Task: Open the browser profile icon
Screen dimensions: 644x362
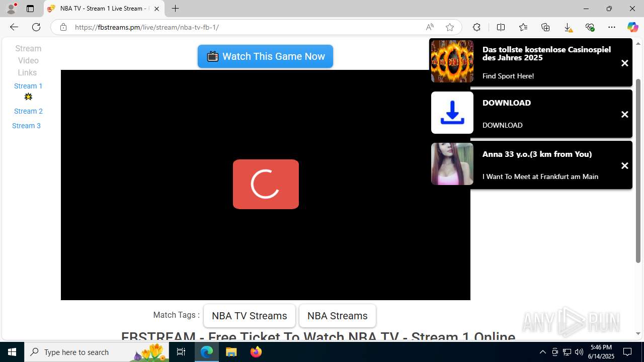Action: coord(11,9)
